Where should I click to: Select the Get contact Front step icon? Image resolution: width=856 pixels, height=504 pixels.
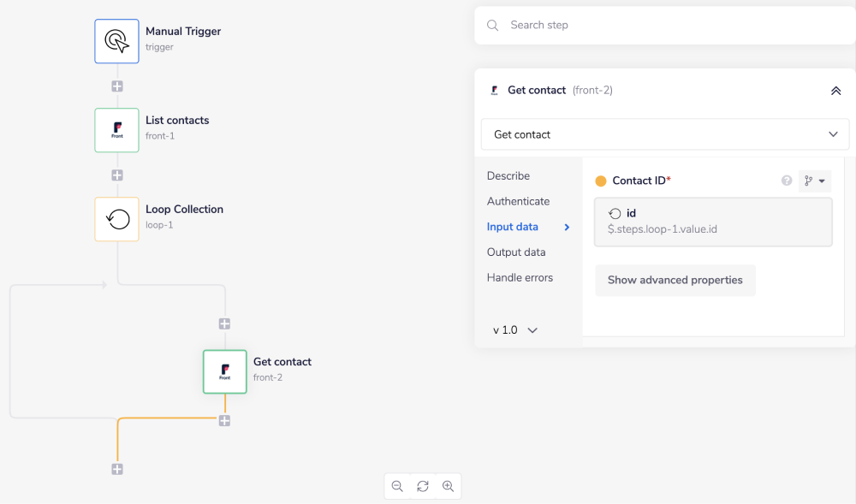click(x=225, y=371)
